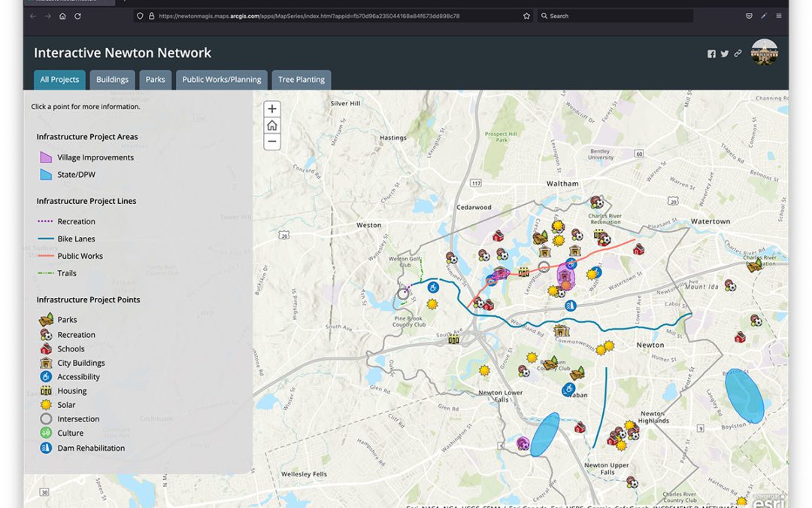Screen dimensions: 812x508
Task: Click the City Buildings legend icon
Action: point(44,362)
